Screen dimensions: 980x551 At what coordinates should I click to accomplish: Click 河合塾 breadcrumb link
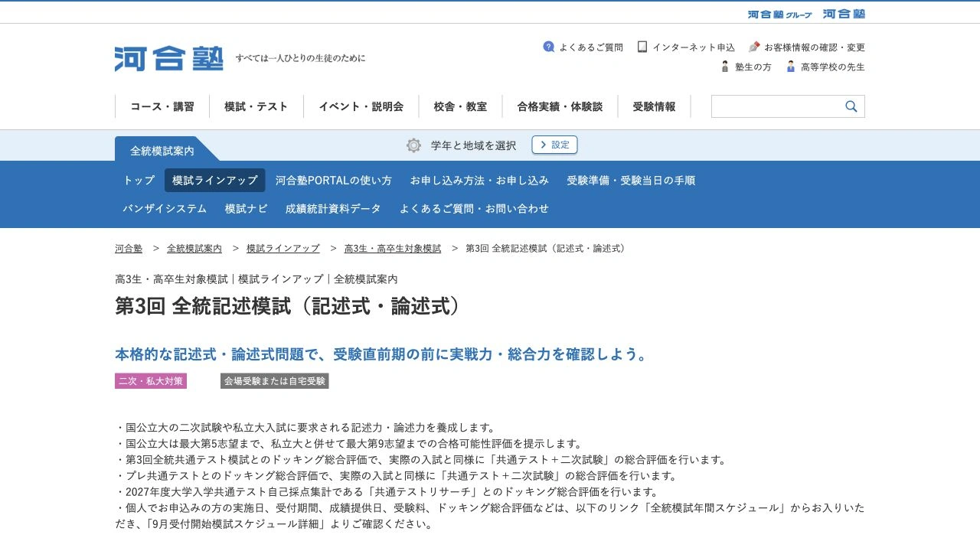click(129, 249)
